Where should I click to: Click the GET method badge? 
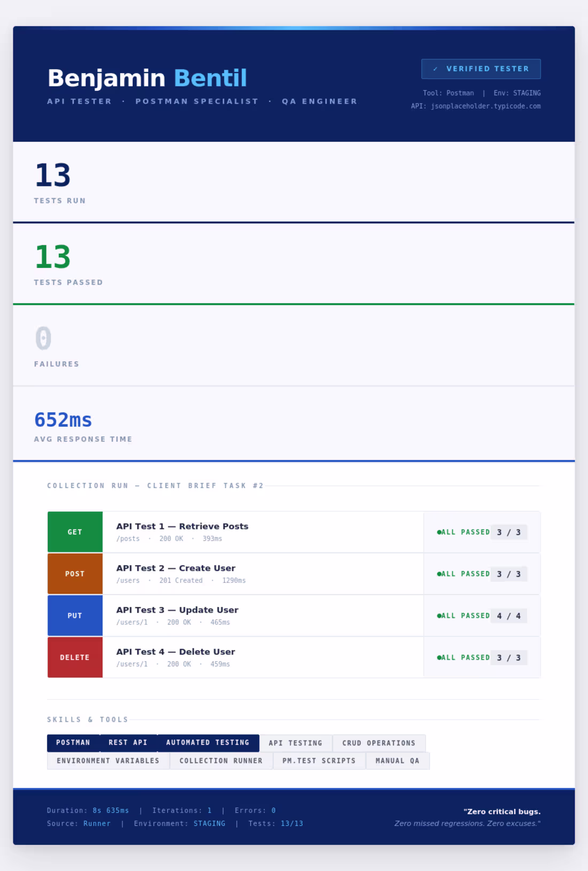tap(75, 532)
